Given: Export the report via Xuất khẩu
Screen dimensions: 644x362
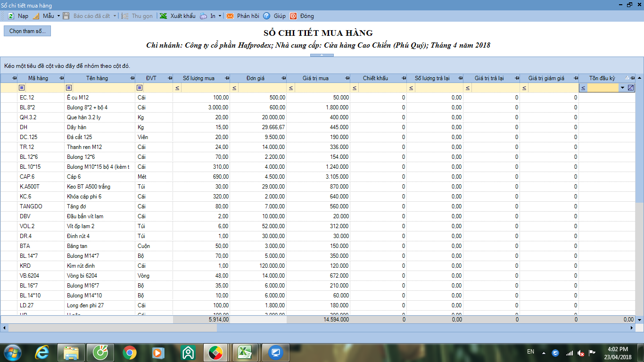Looking at the screenshot, I should coord(177,16).
